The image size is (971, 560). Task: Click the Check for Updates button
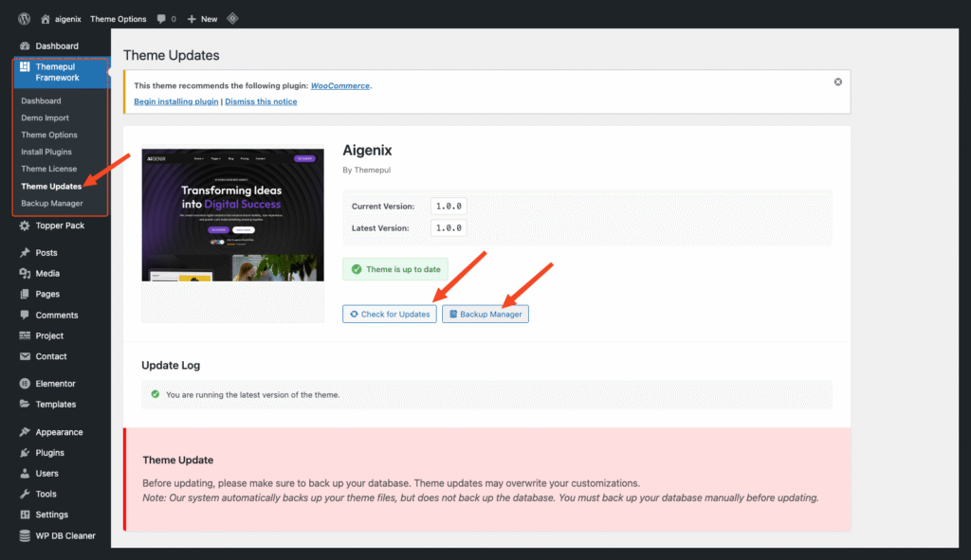[x=389, y=315]
